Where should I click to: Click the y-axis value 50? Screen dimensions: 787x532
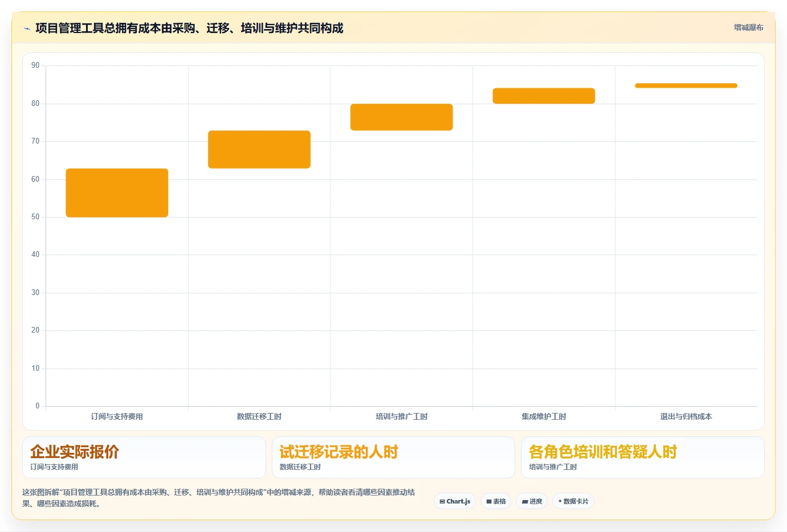[x=35, y=217]
